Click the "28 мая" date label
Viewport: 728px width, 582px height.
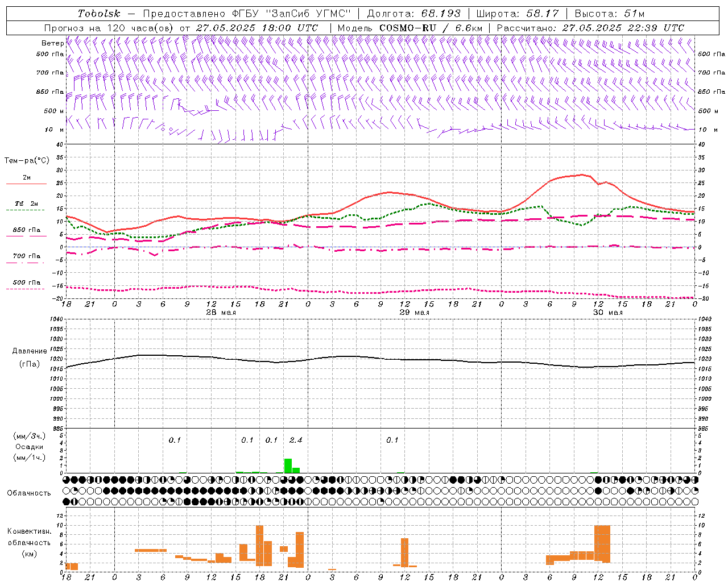click(221, 313)
